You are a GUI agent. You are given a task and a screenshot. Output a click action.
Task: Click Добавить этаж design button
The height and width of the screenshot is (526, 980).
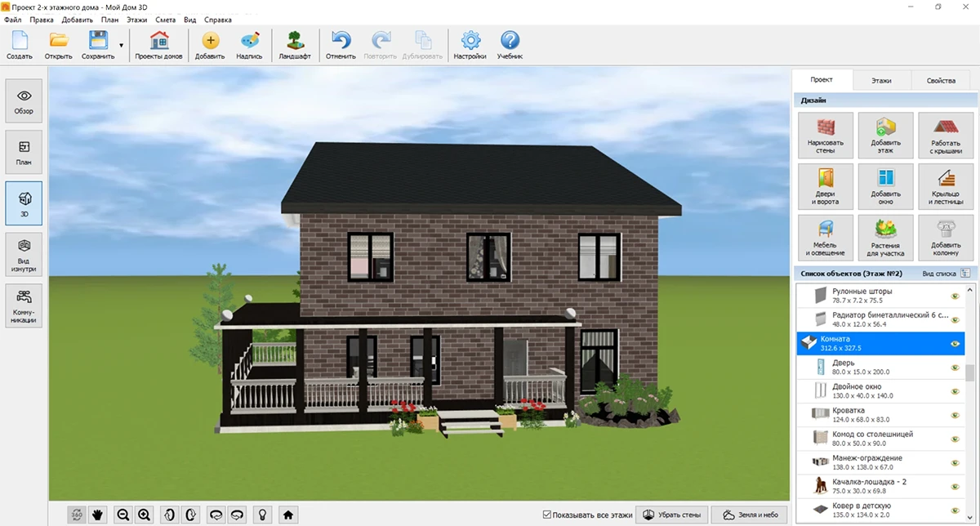click(x=885, y=135)
